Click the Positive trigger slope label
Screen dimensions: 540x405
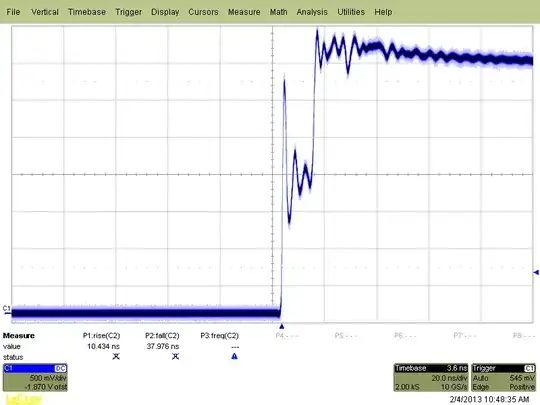522,387
